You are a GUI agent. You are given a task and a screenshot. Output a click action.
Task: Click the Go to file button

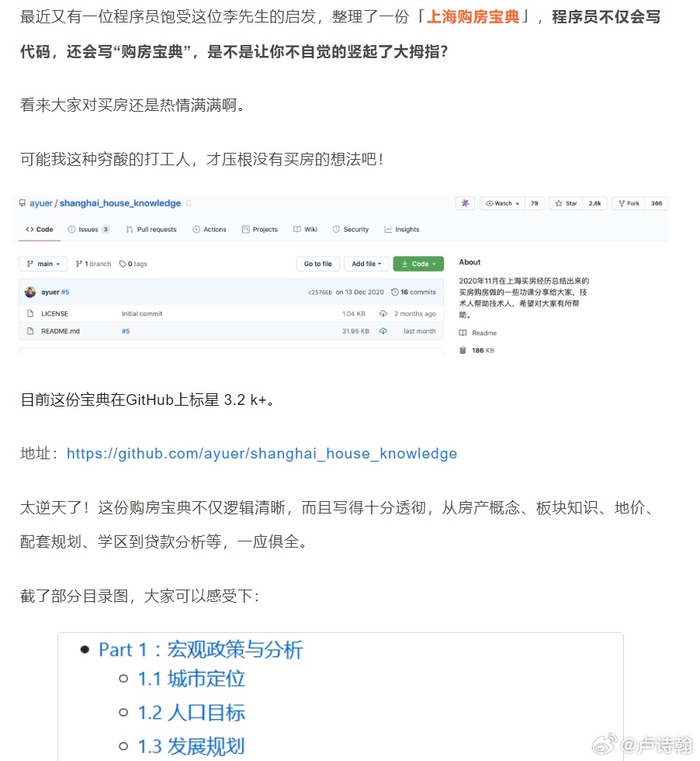point(318,264)
